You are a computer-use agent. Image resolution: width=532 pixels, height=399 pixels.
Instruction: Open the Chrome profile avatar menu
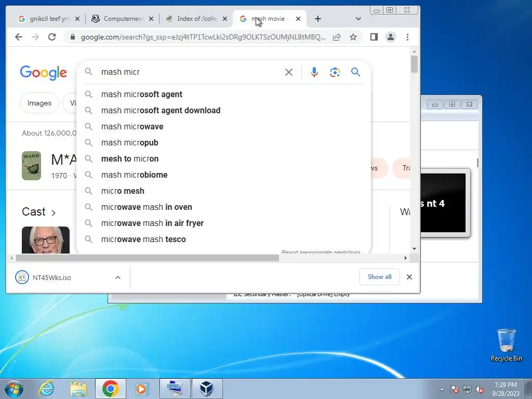coord(391,37)
